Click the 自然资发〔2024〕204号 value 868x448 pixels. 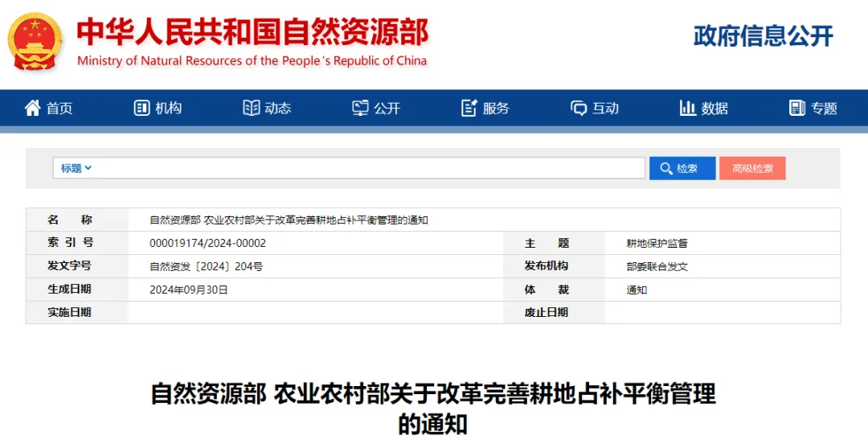pyautogui.click(x=206, y=267)
